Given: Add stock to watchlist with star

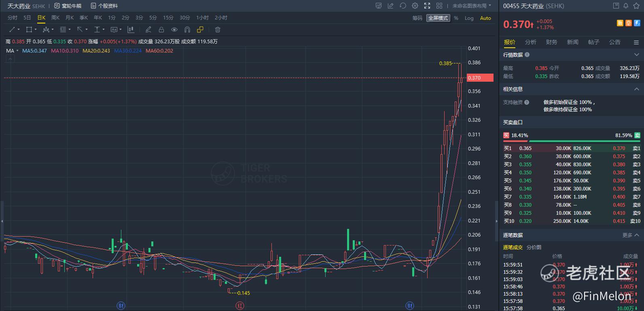Looking at the screenshot, I should (636, 6).
